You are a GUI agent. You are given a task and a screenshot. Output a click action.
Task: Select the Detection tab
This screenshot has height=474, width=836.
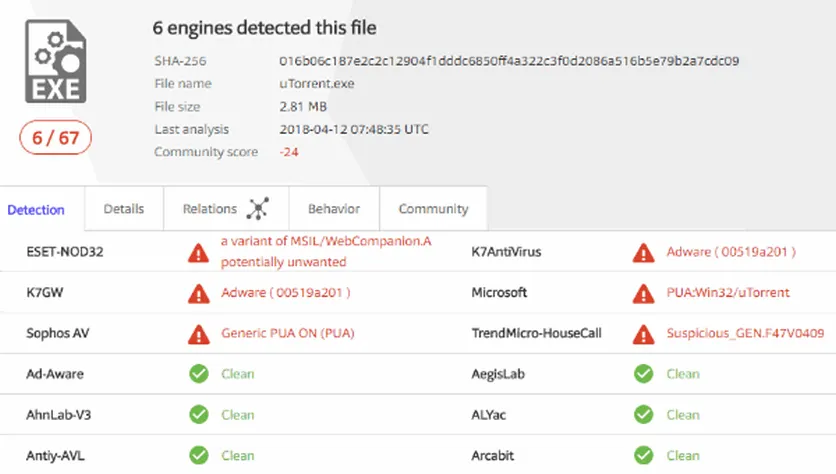click(36, 210)
